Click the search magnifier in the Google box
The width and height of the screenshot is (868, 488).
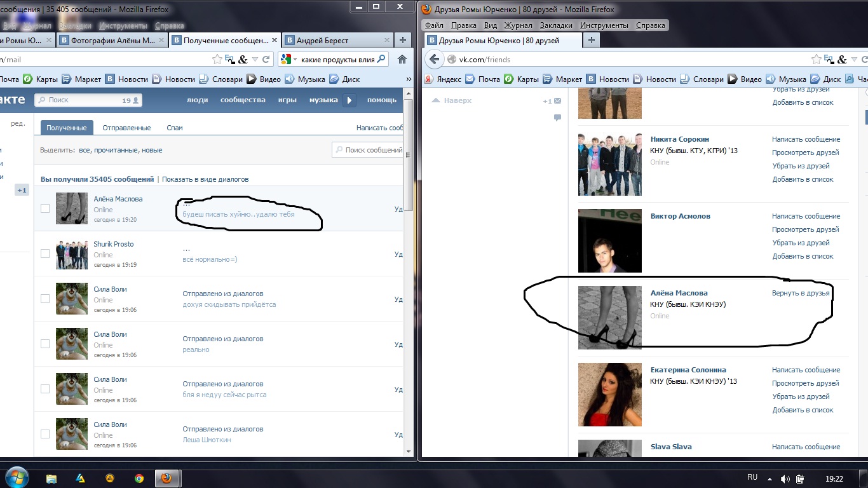coord(381,59)
